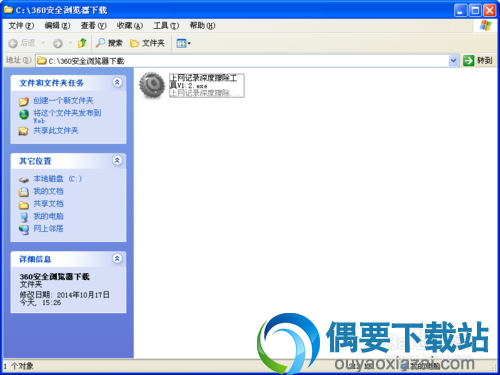500x375 pixels.
Task: Open the 编辑(E) menu
Action: [x=57, y=26]
